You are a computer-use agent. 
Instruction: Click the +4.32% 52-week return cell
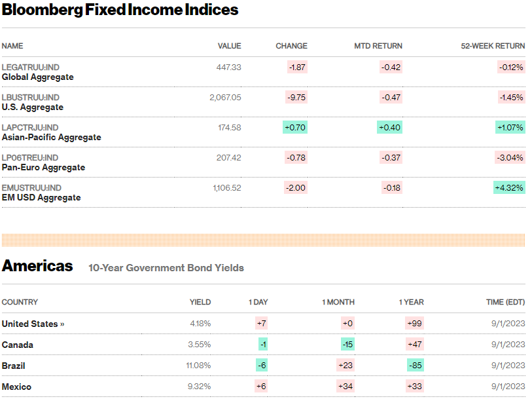point(509,188)
